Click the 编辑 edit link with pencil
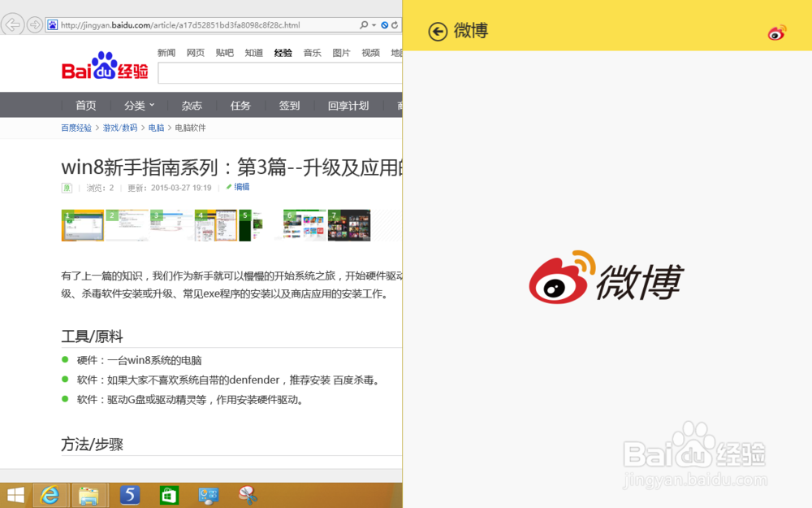 pyautogui.click(x=238, y=187)
